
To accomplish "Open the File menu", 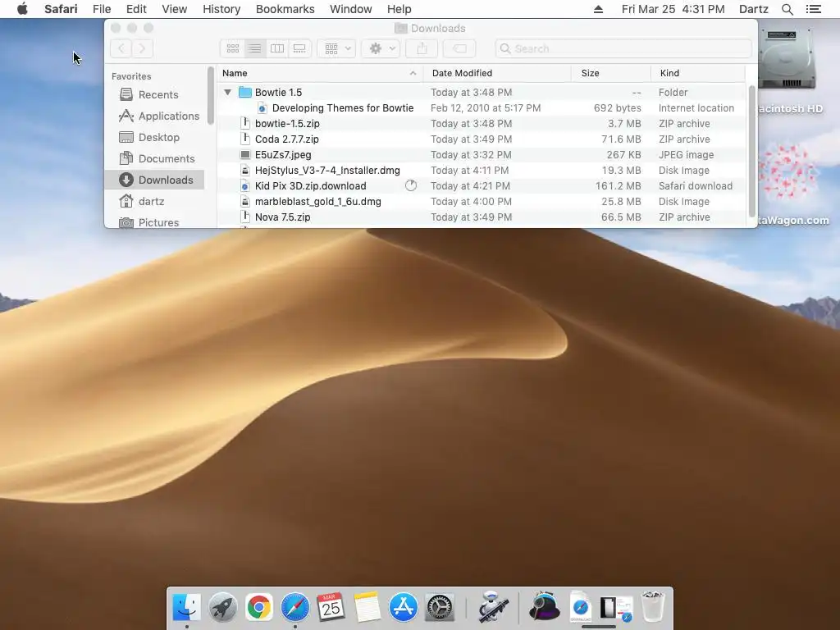I will click(x=102, y=9).
